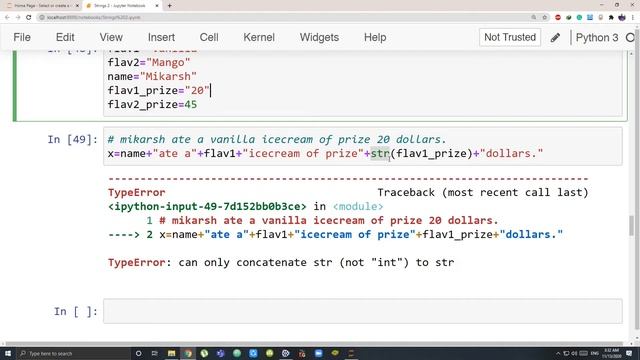The image size is (640, 360).
Task: Click the Windows taskbar search box
Action: coord(73,353)
